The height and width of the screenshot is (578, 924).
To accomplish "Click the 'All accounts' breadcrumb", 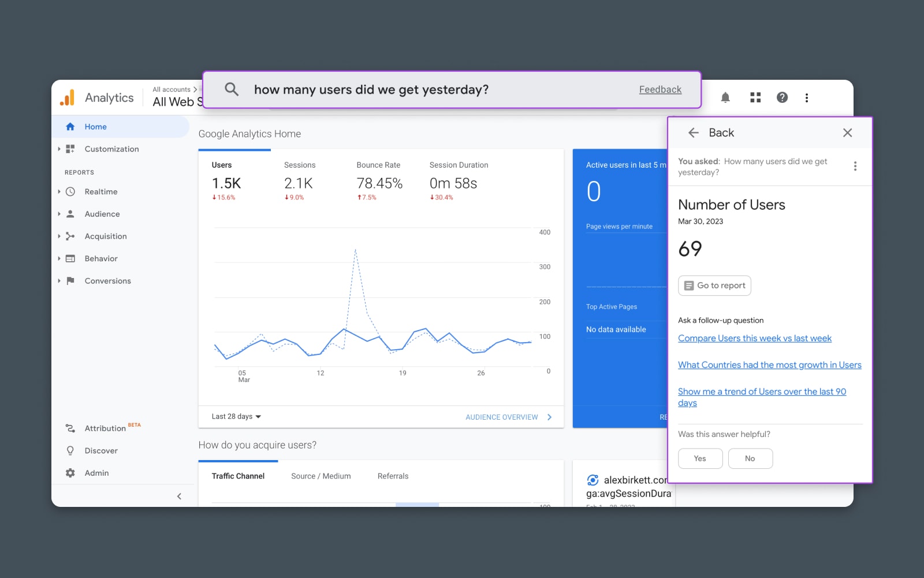I will pyautogui.click(x=172, y=90).
